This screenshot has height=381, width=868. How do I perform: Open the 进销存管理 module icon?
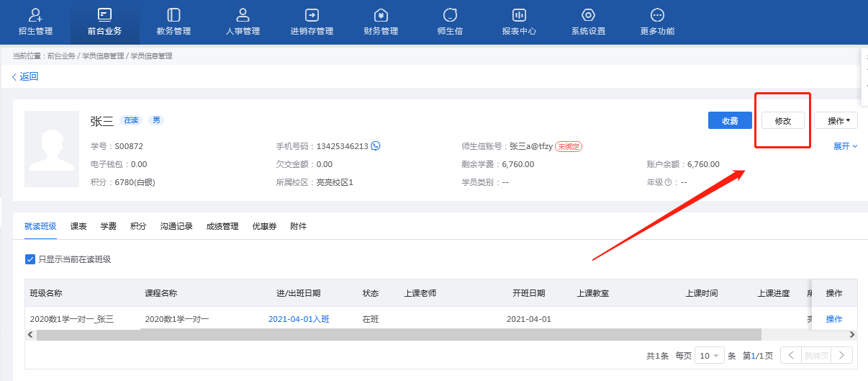click(312, 14)
